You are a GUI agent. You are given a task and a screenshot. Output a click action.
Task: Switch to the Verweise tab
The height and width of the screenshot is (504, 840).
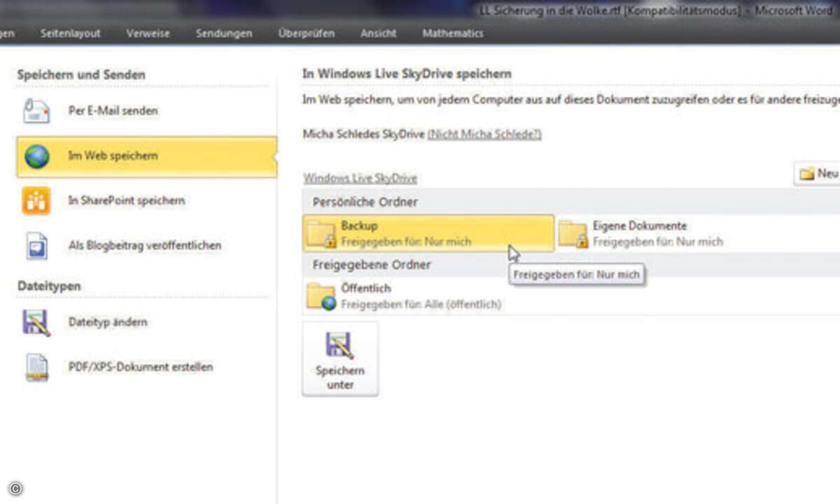tap(148, 33)
